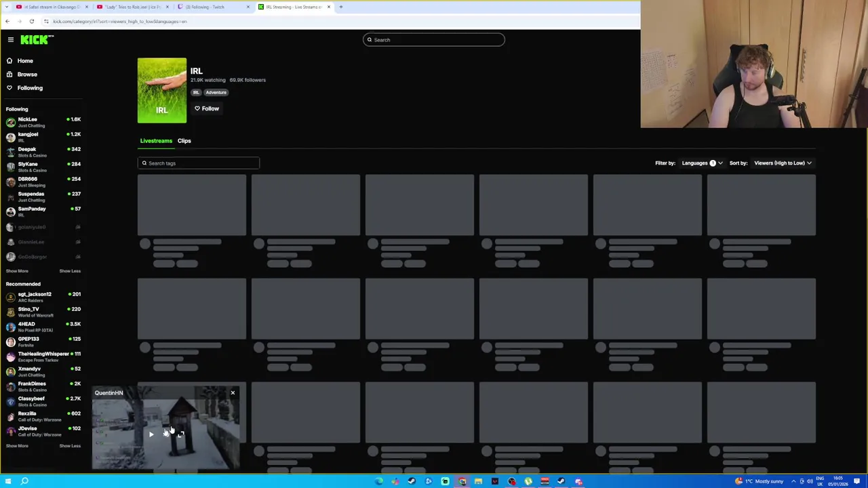
Task: Click the Kick logo
Action: 36,40
